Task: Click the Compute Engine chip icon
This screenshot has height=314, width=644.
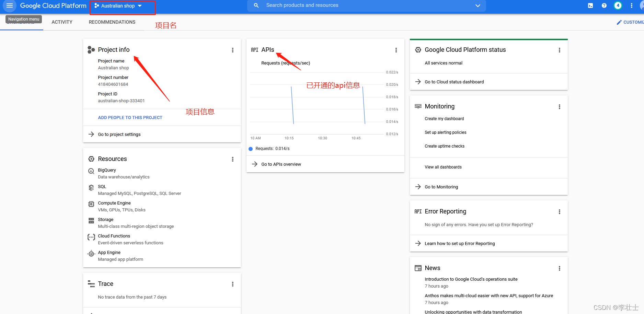Action: pos(91,204)
